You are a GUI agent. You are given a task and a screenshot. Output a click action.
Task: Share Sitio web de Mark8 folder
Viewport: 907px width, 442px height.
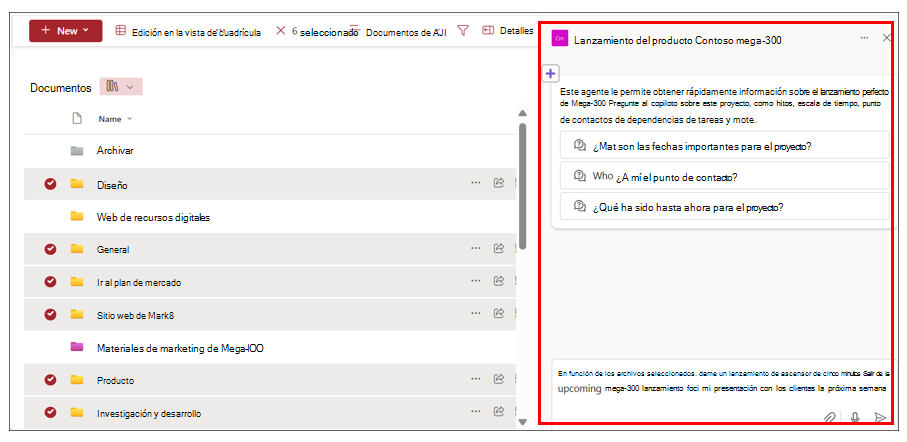pos(498,314)
